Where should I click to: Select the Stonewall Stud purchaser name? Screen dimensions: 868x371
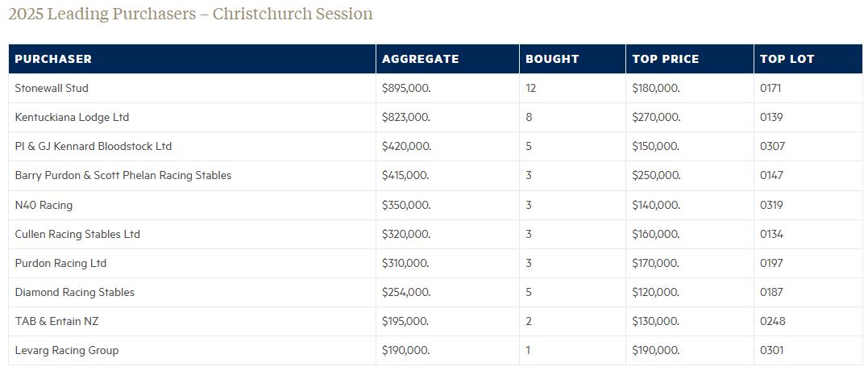click(52, 88)
